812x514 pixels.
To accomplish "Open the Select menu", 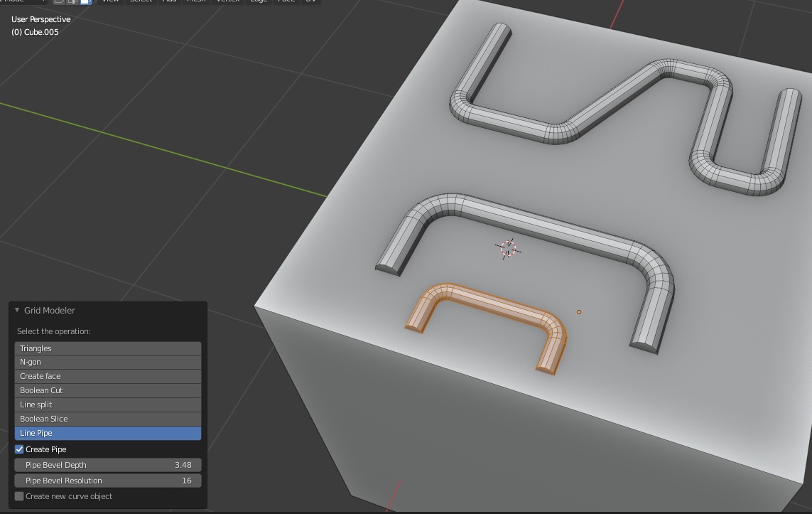I will coord(141,2).
